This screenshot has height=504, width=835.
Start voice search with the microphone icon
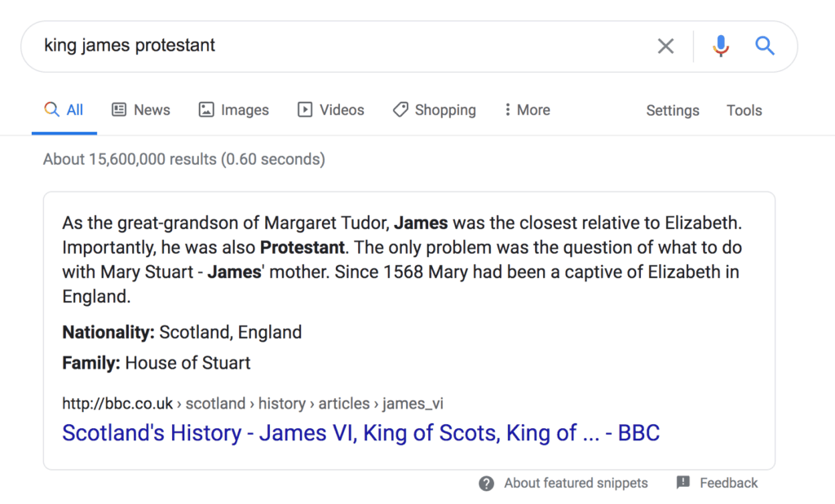720,46
